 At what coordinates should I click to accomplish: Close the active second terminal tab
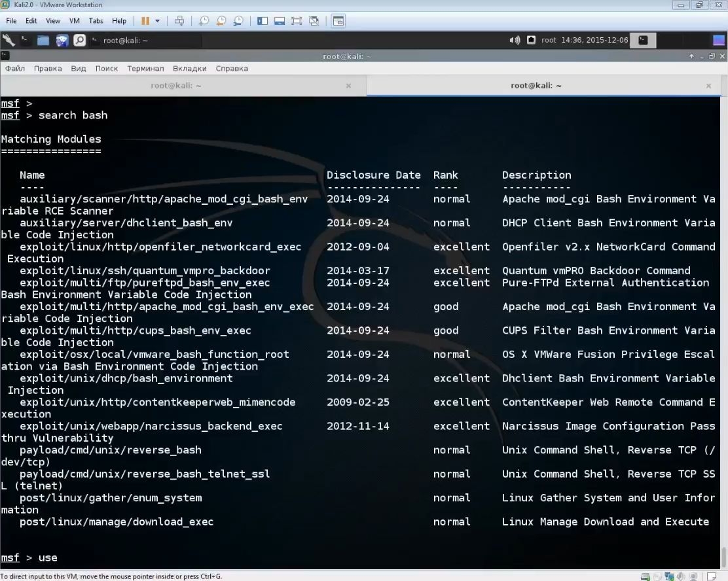click(708, 86)
